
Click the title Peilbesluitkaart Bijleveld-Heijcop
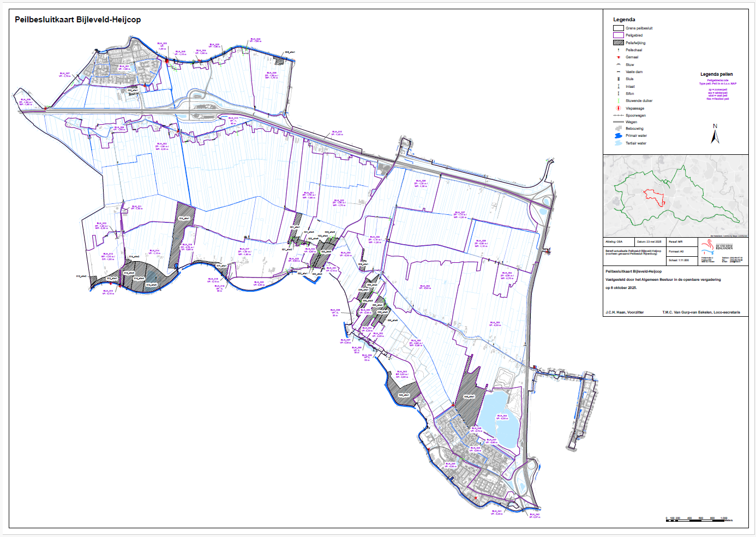(77, 20)
